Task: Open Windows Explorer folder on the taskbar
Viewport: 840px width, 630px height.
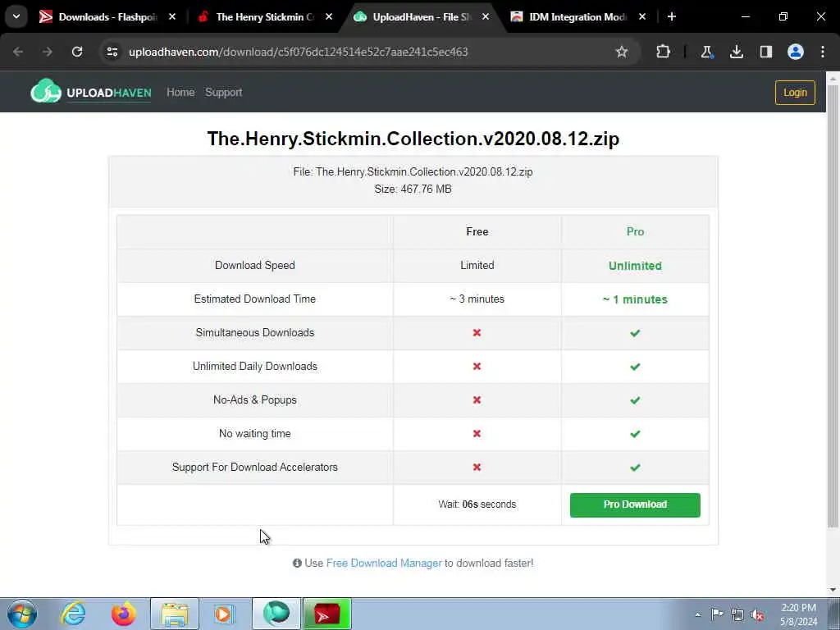Action: (x=175, y=614)
